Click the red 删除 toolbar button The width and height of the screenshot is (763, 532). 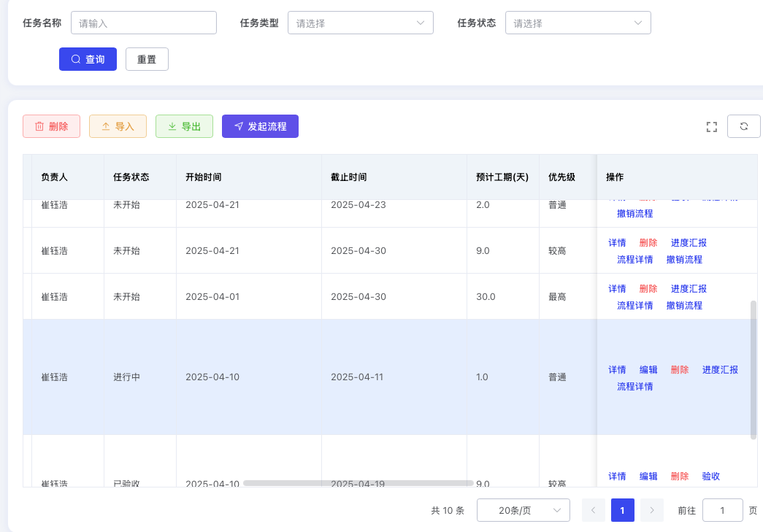(x=52, y=126)
